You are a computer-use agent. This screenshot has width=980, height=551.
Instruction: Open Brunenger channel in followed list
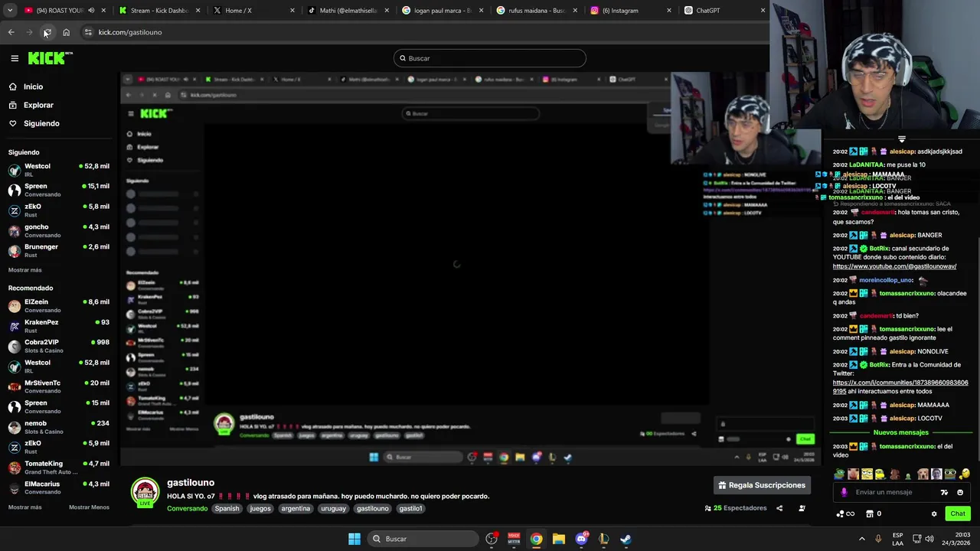[x=58, y=251]
